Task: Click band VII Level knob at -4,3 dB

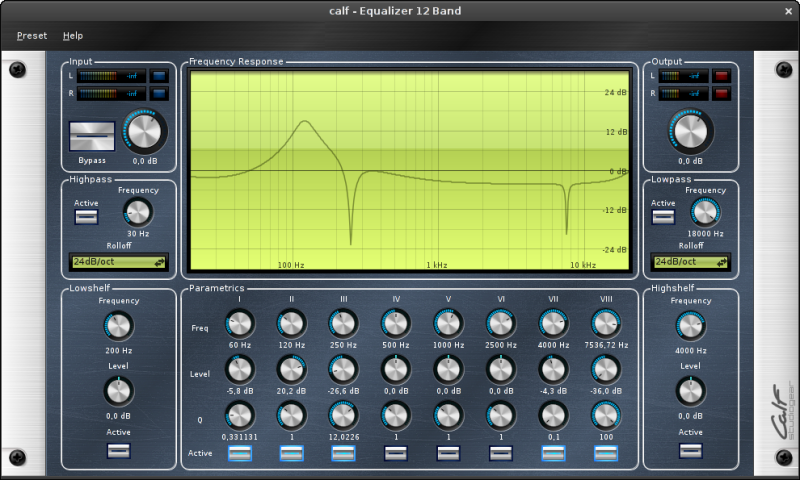Action: tap(554, 370)
